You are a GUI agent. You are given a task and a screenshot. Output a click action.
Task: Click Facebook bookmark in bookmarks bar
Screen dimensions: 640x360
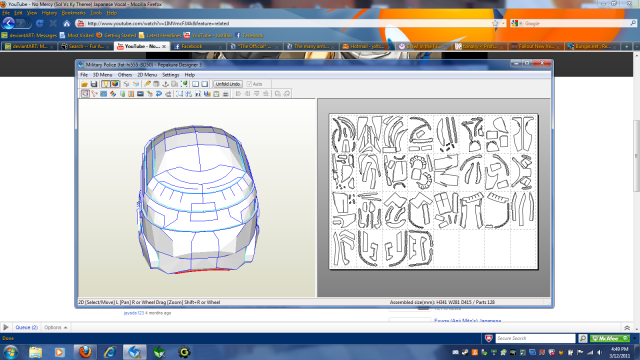coord(249,36)
